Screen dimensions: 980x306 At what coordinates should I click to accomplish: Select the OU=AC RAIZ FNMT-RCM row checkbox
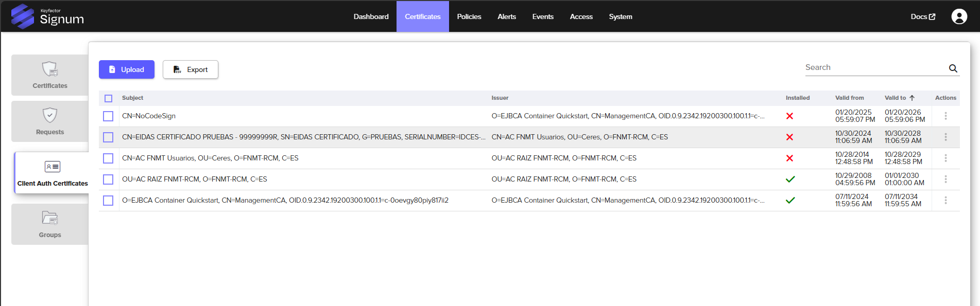point(108,179)
